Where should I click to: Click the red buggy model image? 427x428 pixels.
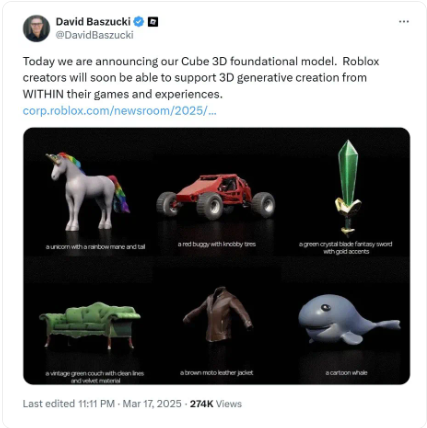[x=216, y=196]
